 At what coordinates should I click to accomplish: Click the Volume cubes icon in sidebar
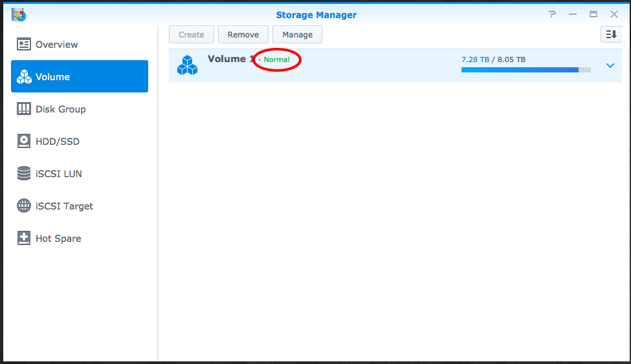click(x=24, y=76)
